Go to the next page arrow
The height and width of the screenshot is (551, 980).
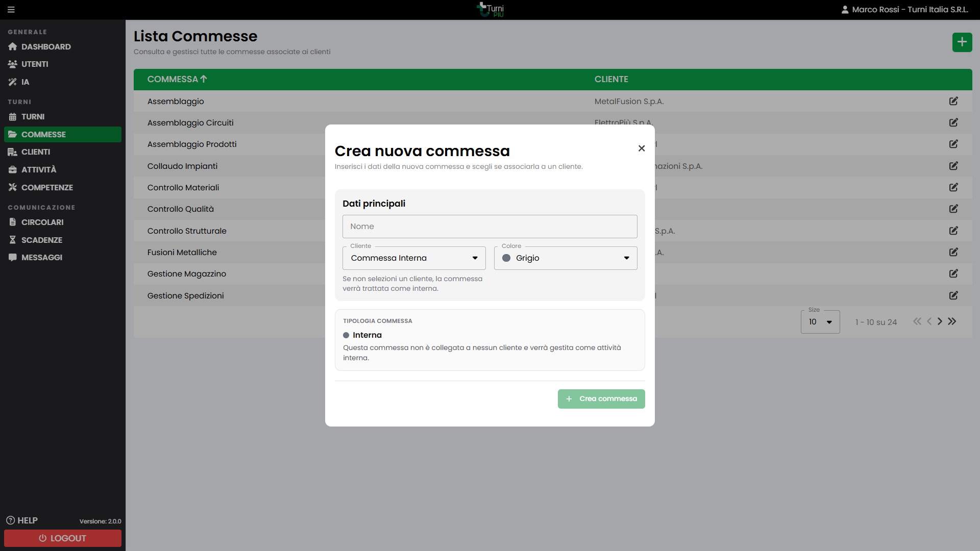coord(940,321)
